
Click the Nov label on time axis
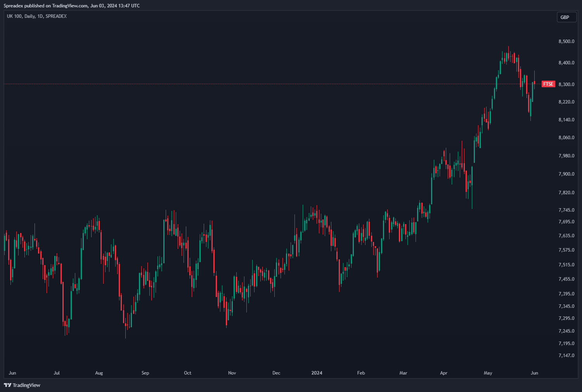click(x=232, y=373)
